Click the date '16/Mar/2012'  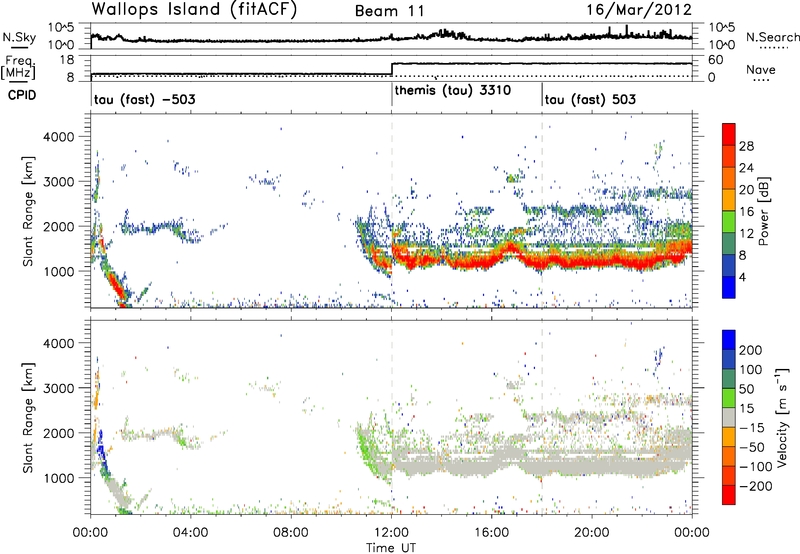point(639,10)
